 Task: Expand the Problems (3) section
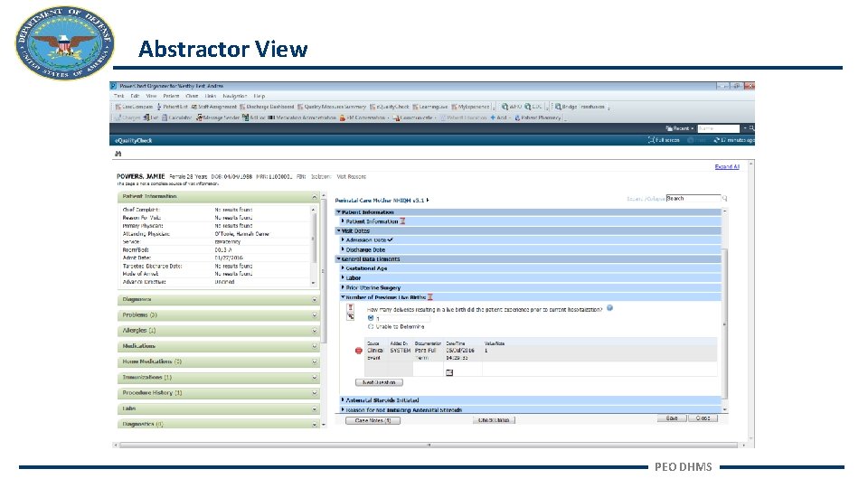(315, 315)
